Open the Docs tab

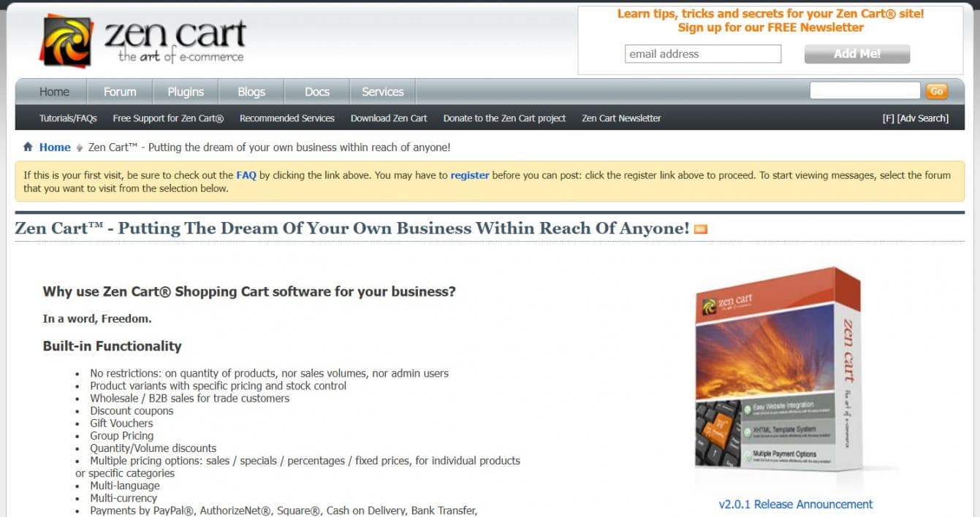point(317,92)
